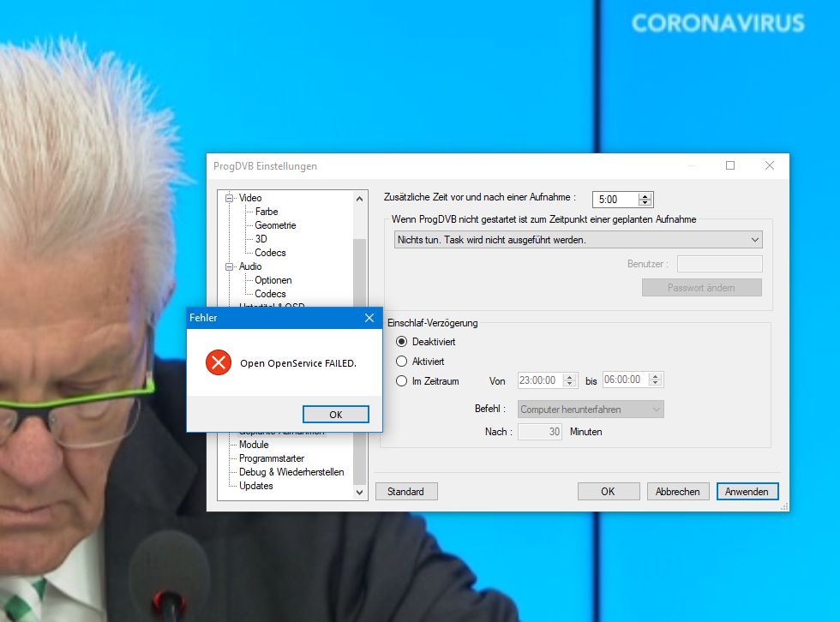This screenshot has height=622, width=840.
Task: Choose the Im Zeitraum radio option
Action: (401, 381)
